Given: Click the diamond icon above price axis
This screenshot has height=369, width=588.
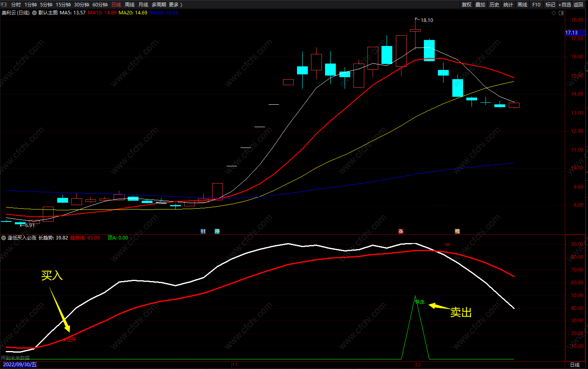Looking at the screenshot, I should point(554,13).
